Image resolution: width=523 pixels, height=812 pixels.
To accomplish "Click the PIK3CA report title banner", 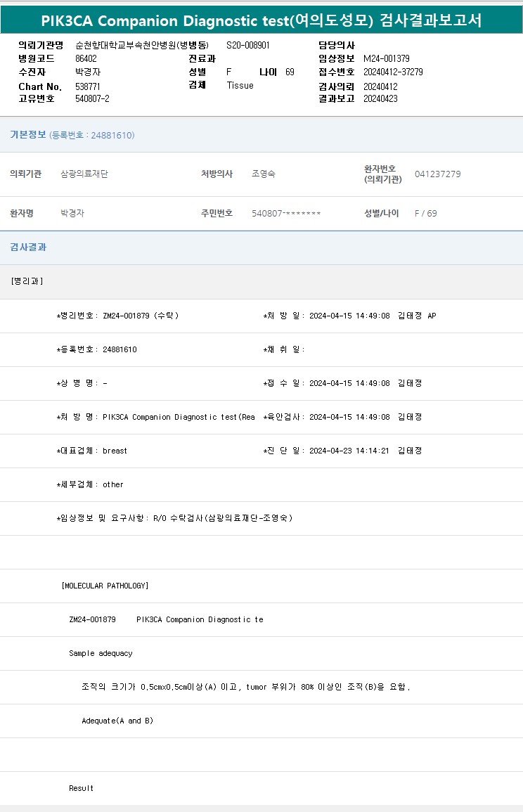I will pos(261,20).
